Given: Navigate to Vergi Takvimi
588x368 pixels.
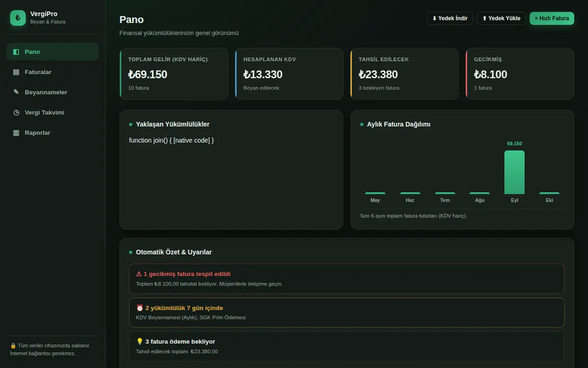Looking at the screenshot, I should [x=52, y=112].
